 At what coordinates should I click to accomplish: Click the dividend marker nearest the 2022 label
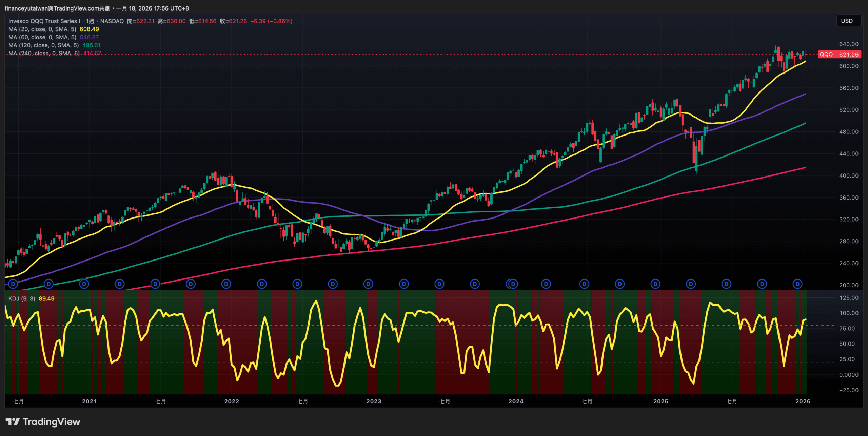[x=226, y=284]
